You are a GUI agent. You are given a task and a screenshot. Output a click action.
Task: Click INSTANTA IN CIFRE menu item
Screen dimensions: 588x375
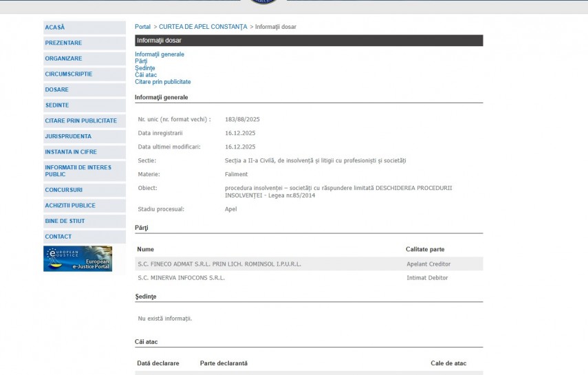(x=71, y=151)
